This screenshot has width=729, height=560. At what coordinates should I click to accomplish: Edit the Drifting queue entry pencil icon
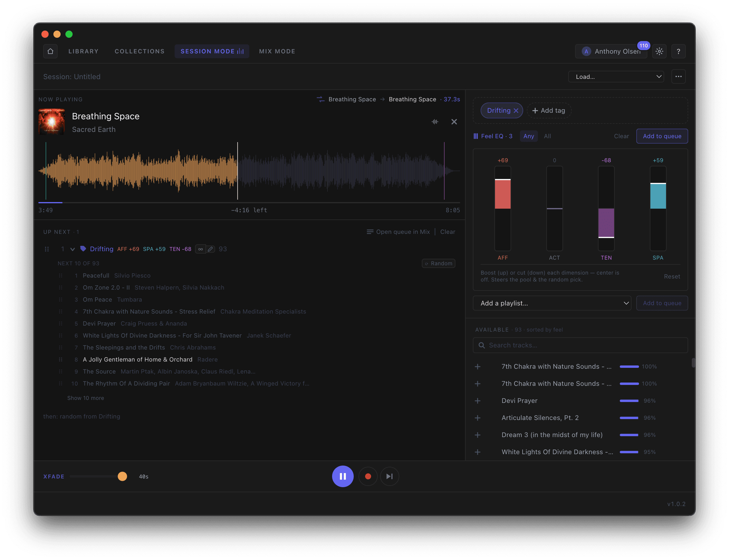point(210,249)
